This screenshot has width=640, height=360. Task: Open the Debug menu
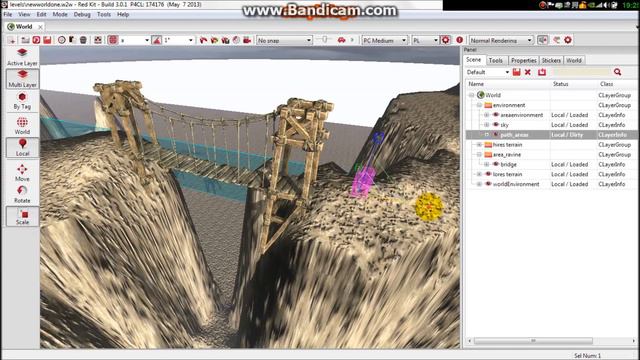[x=82, y=14]
